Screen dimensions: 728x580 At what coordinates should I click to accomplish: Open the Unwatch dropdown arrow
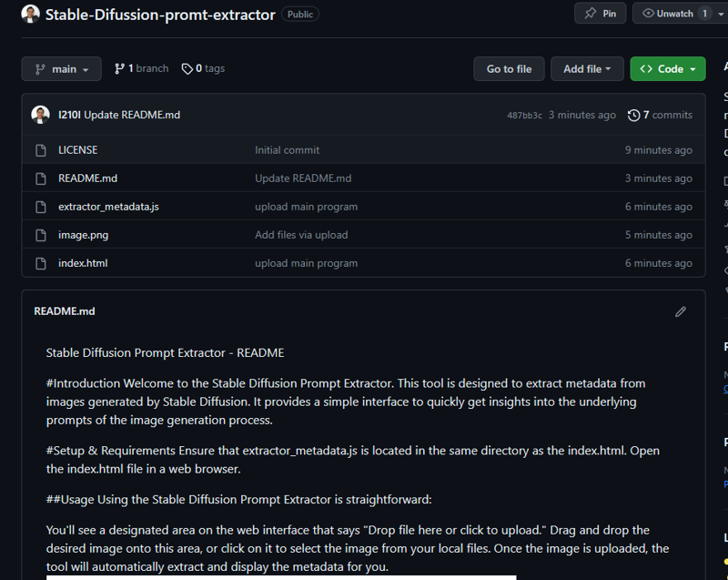pyautogui.click(x=721, y=14)
